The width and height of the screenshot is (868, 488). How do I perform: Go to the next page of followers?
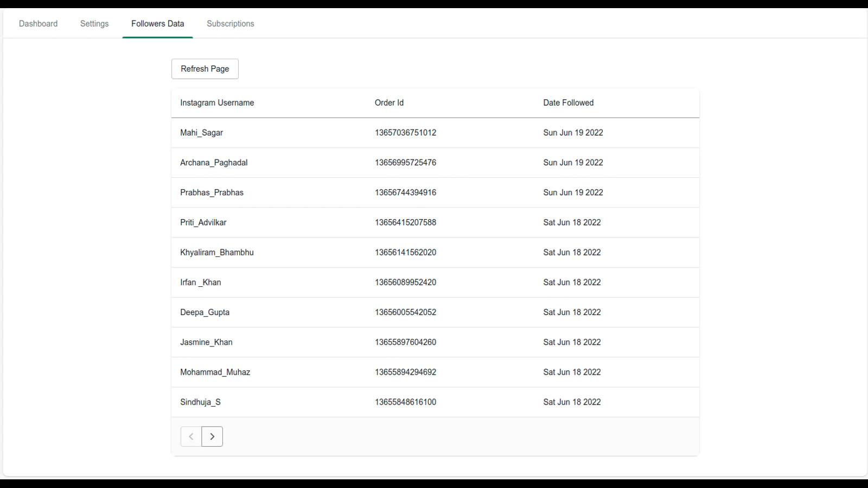[212, 436]
